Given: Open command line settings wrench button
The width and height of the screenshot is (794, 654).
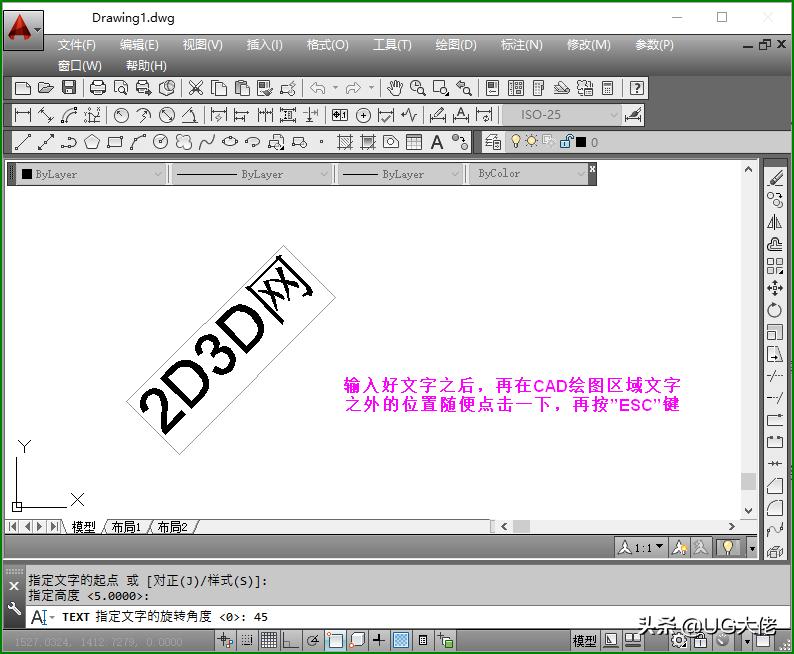Looking at the screenshot, I should click(x=14, y=608).
